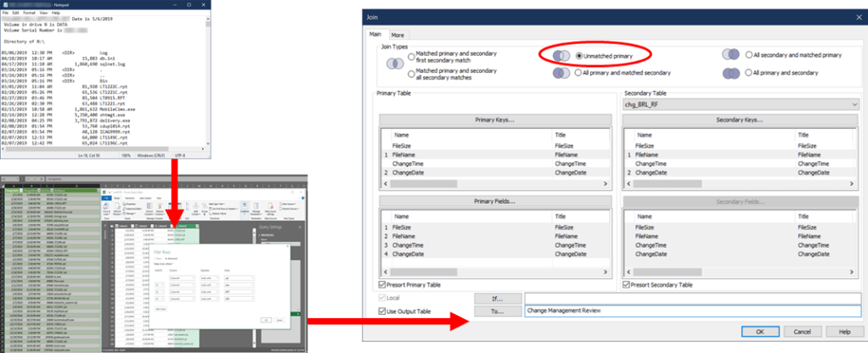Click the Venn icon beside Unmatched primary

tap(561, 55)
